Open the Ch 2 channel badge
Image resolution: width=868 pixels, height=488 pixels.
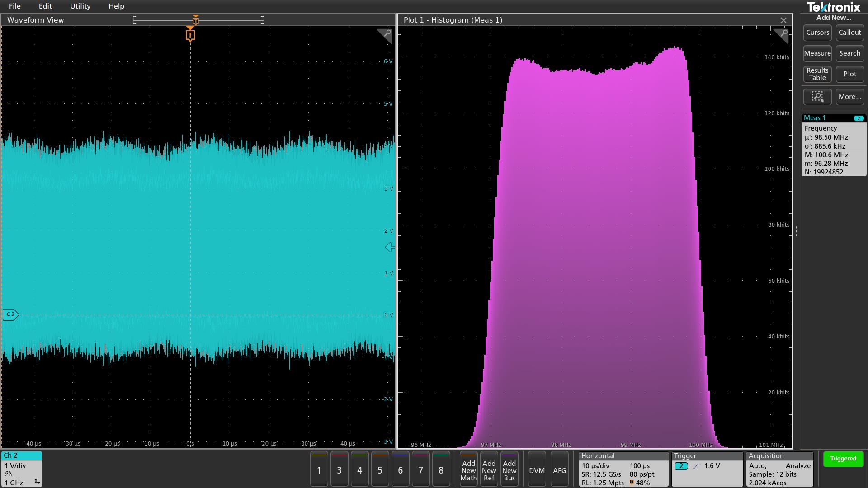[22, 469]
